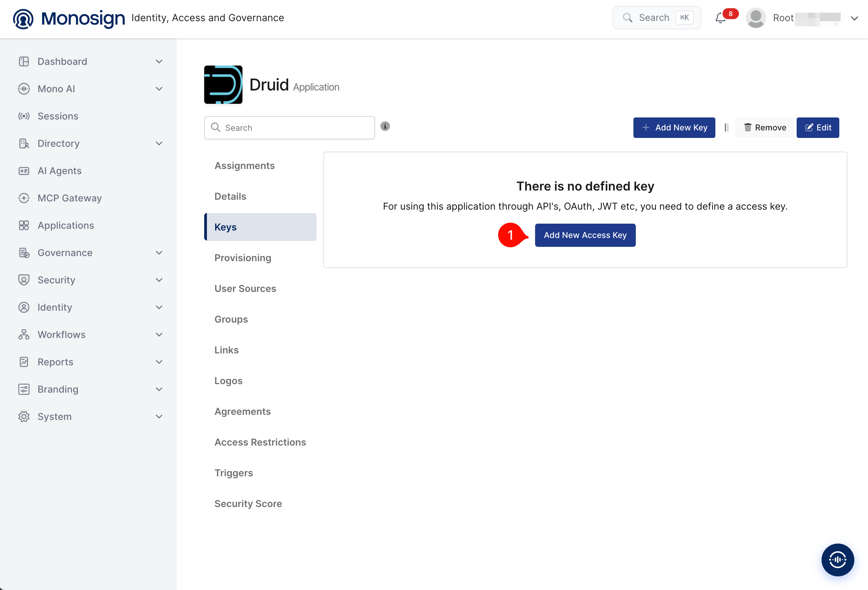Open the notifications bell icon
This screenshot has height=590, width=868.
pyautogui.click(x=720, y=18)
